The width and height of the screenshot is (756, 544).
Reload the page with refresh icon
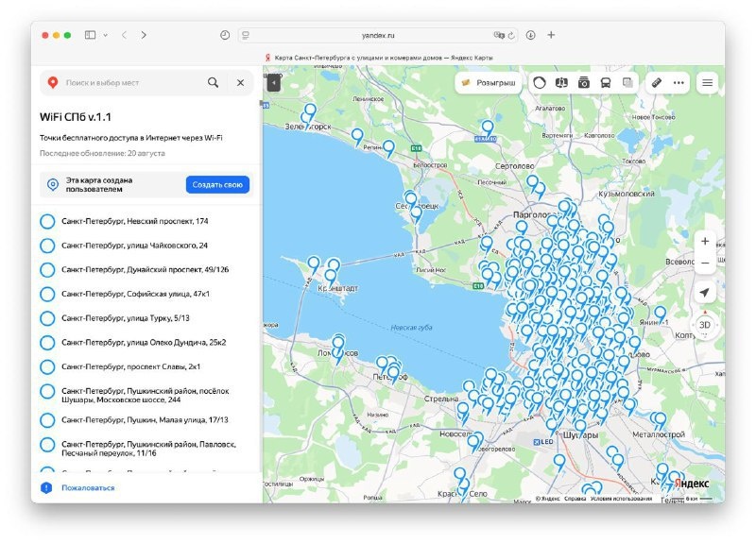tap(511, 35)
